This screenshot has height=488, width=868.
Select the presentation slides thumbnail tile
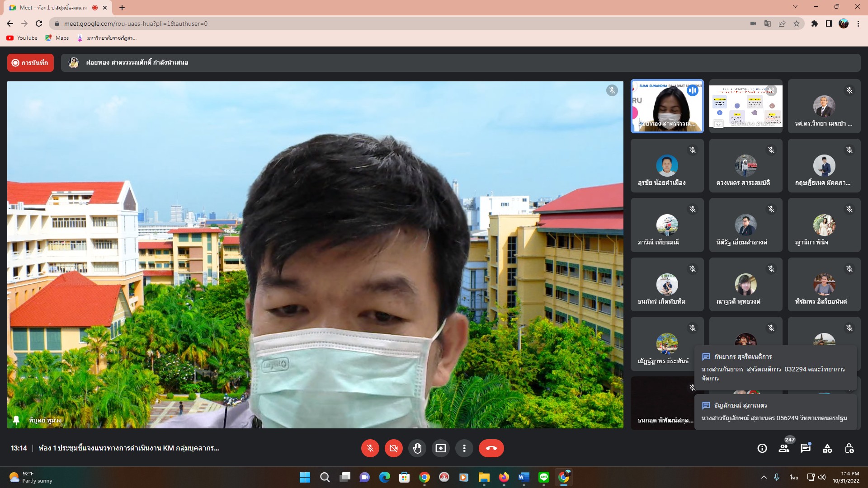(745, 107)
